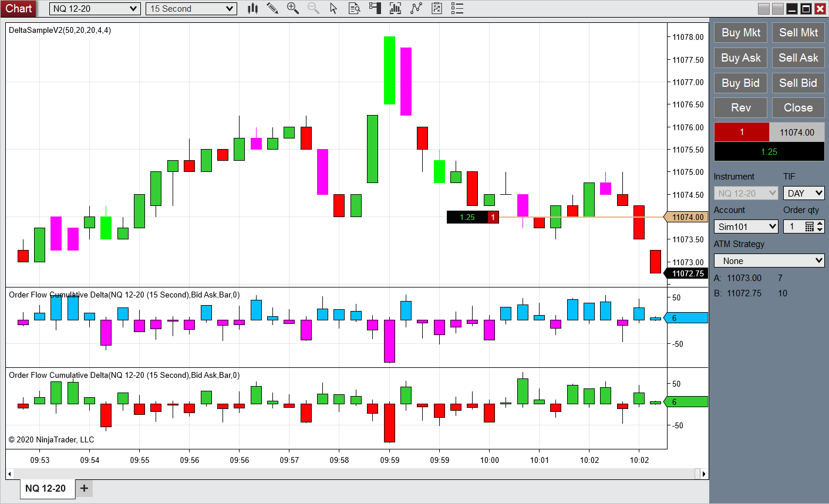This screenshot has height=504, width=829.
Task: Activate the zoom in magnifier
Action: pos(292,8)
